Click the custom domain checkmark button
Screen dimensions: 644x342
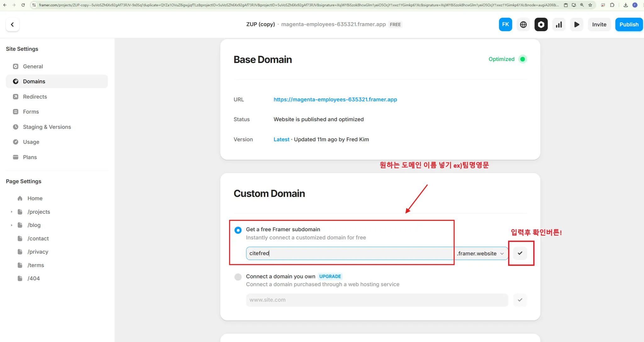click(520, 300)
